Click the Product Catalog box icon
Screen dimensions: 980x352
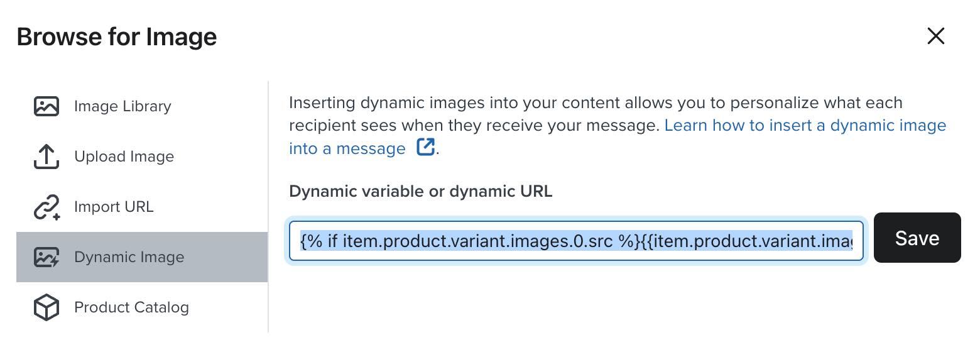coord(46,307)
